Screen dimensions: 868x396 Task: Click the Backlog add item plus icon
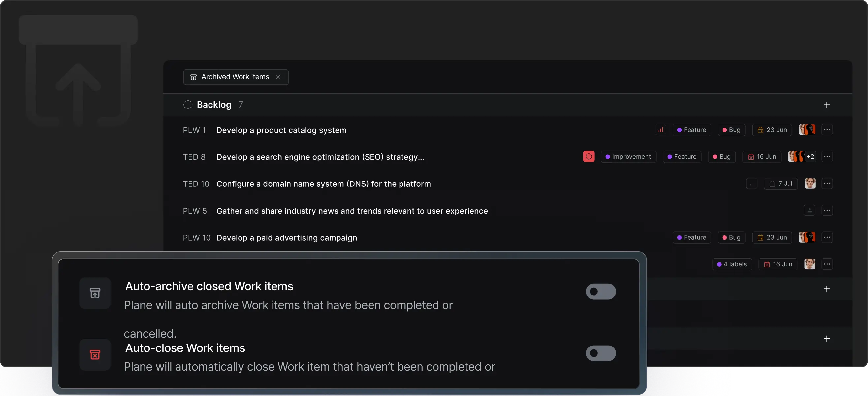pyautogui.click(x=826, y=105)
